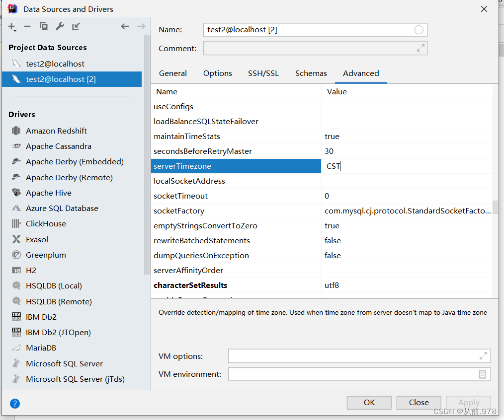Screen dimensions: 504x420
Task: Select the H2 driver
Action: (31, 271)
